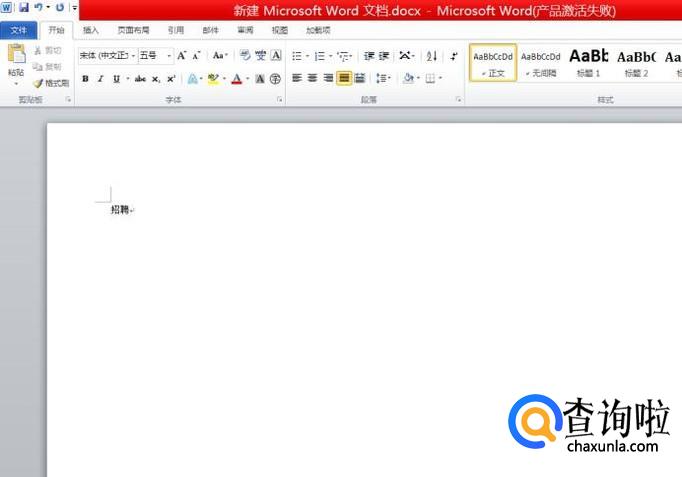Apply the 无间隔 (No Spacing) style

tap(541, 63)
